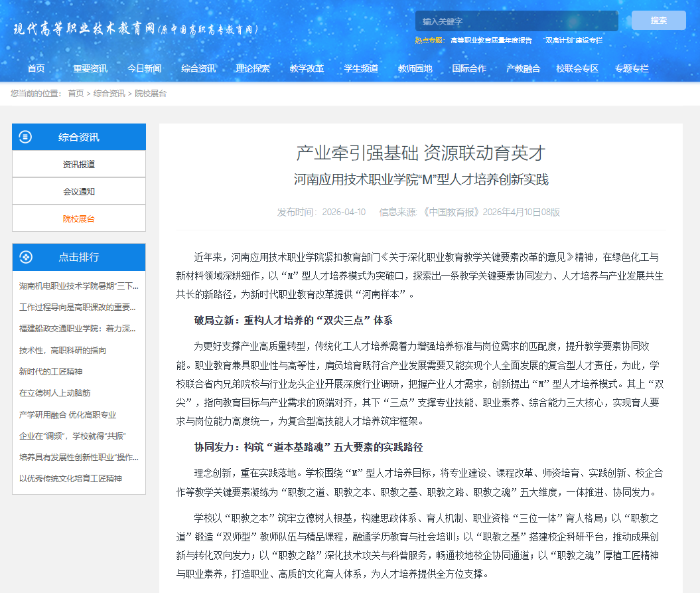
Task: Click the site logo 现代高等职业技术教育网
Action: click(136, 29)
